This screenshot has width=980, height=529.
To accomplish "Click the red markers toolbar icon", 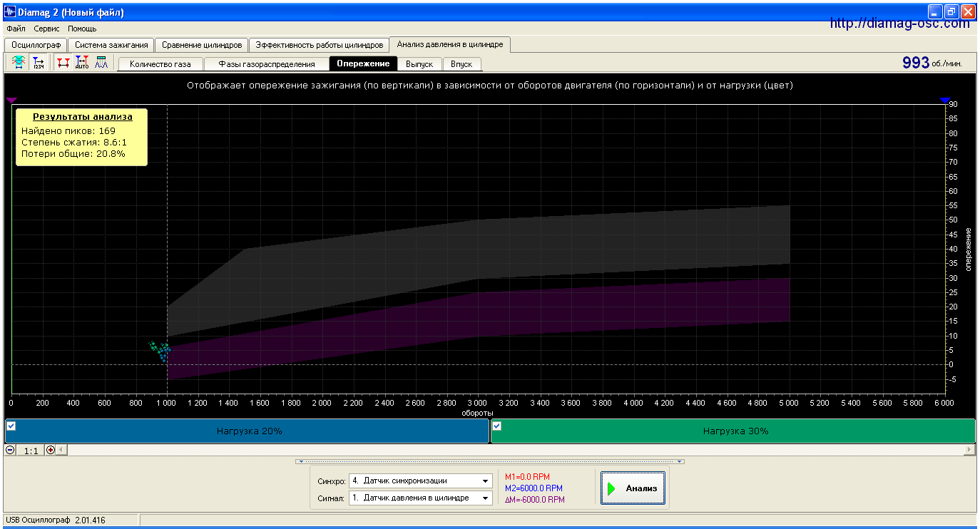I will tap(63, 63).
